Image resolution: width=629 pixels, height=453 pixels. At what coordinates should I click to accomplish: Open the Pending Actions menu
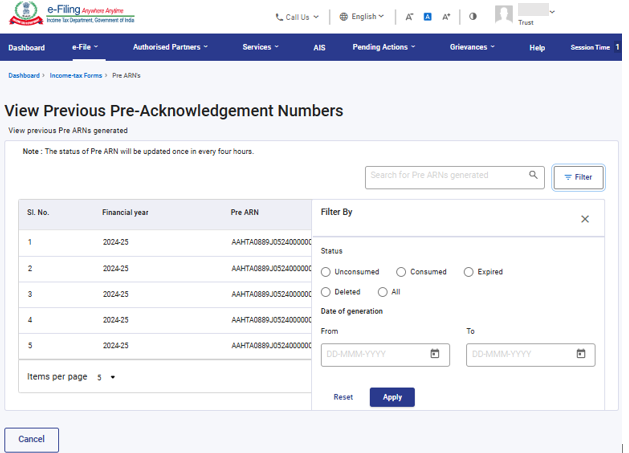385,47
